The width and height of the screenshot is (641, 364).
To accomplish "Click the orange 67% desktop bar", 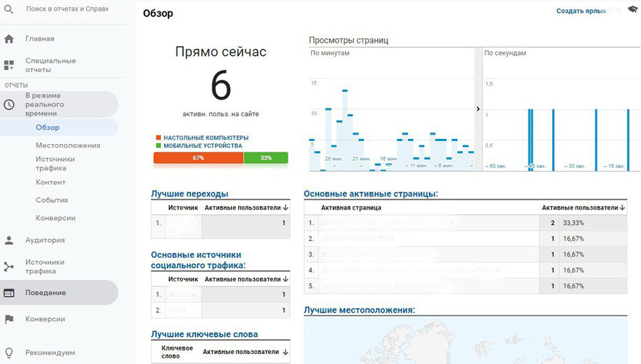I will tap(198, 158).
